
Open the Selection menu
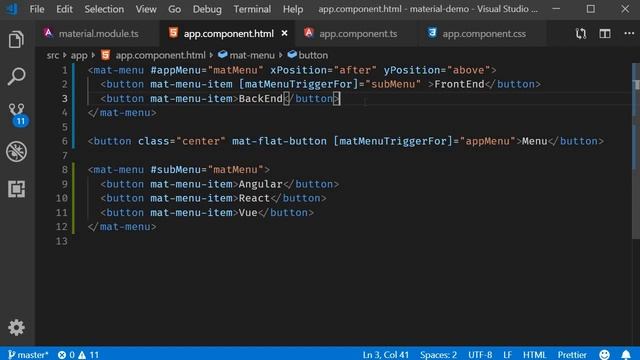[104, 9]
